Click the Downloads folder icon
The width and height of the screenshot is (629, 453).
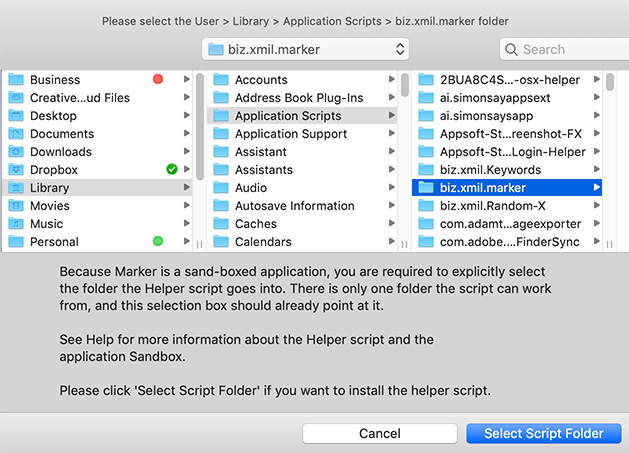(x=16, y=152)
